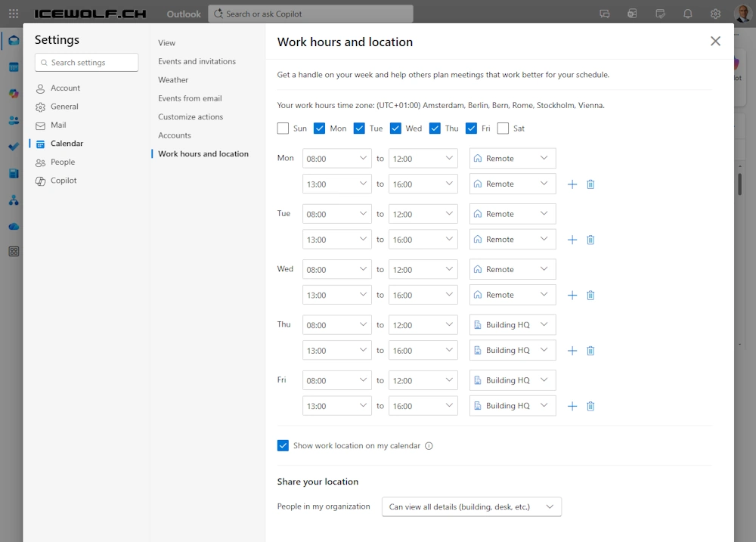Click info icon beside Show work location

point(429,446)
